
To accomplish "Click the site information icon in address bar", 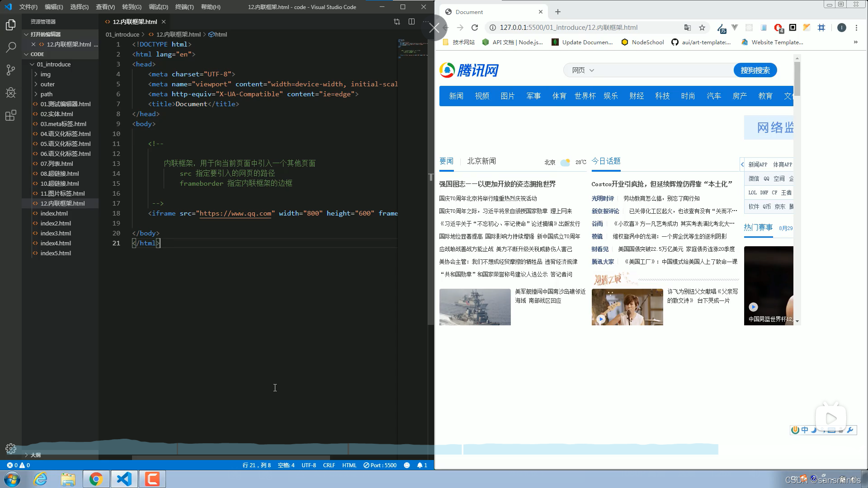I will click(x=493, y=28).
